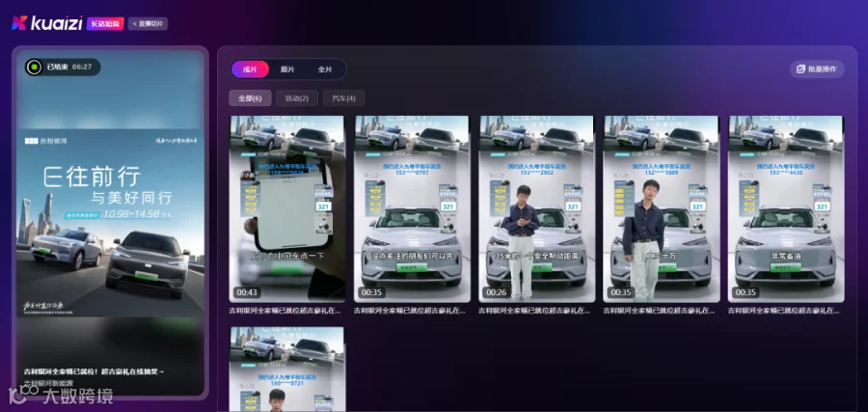
Task: Switch to the 成片 tab
Action: coord(250,69)
